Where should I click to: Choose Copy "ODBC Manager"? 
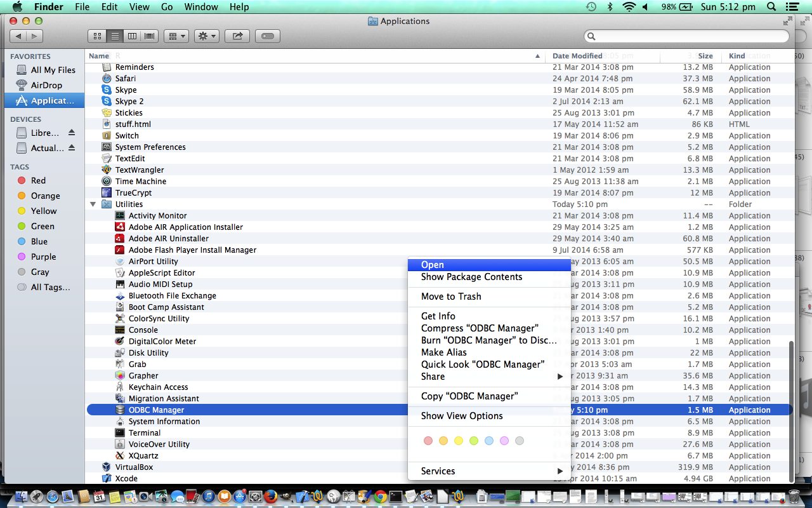pyautogui.click(x=489, y=396)
